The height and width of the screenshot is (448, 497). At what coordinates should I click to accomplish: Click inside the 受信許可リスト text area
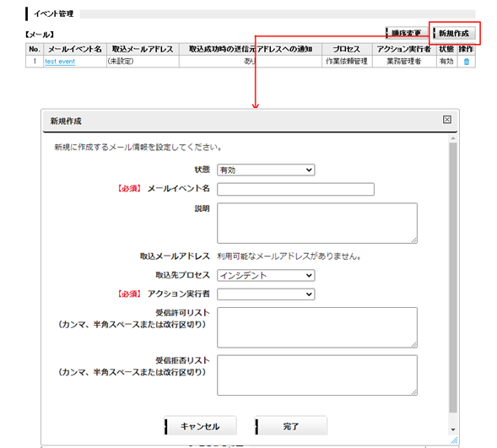click(x=317, y=327)
